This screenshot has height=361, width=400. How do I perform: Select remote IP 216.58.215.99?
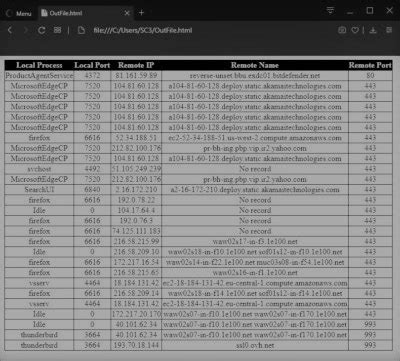point(136,241)
